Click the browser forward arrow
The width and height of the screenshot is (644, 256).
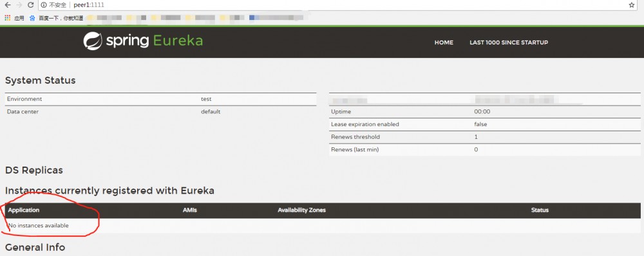click(x=19, y=5)
